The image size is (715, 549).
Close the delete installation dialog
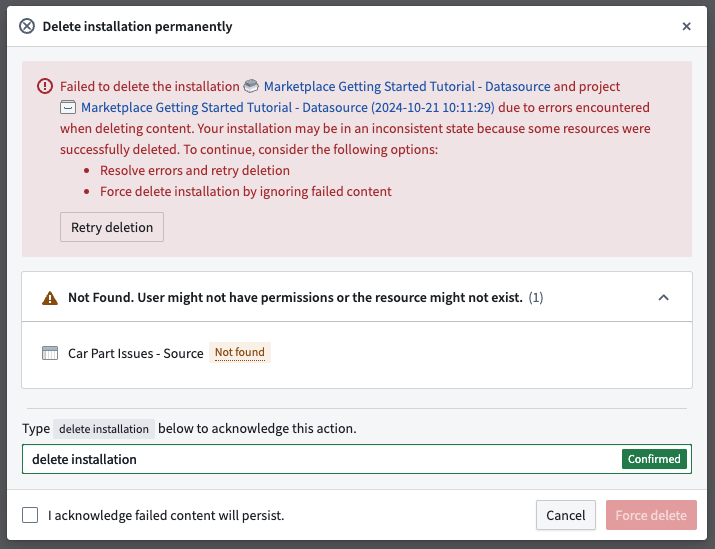[x=686, y=26]
